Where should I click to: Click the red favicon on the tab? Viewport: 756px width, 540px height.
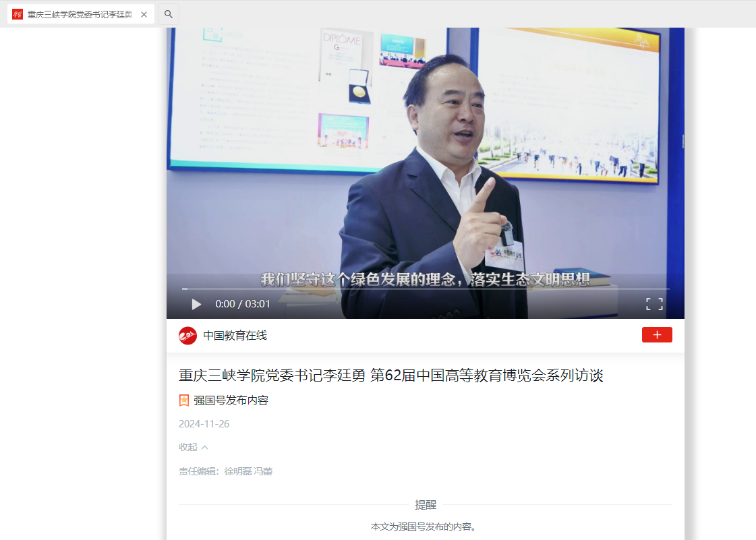pyautogui.click(x=18, y=14)
